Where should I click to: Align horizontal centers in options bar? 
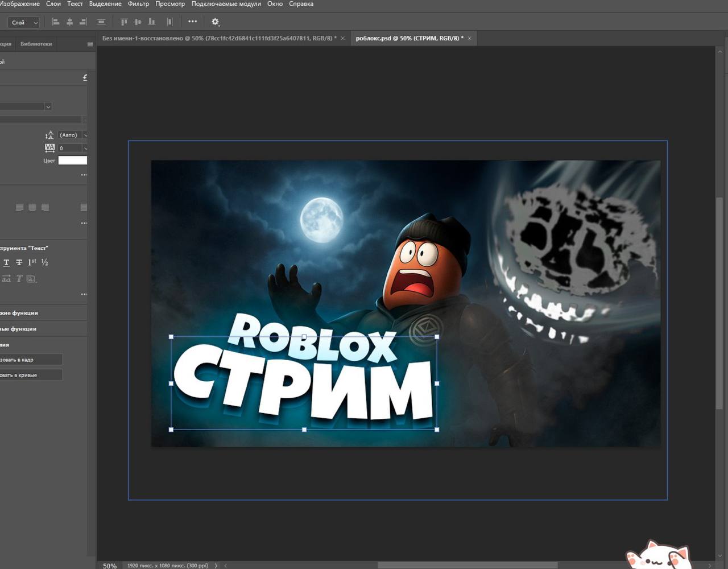click(x=69, y=22)
